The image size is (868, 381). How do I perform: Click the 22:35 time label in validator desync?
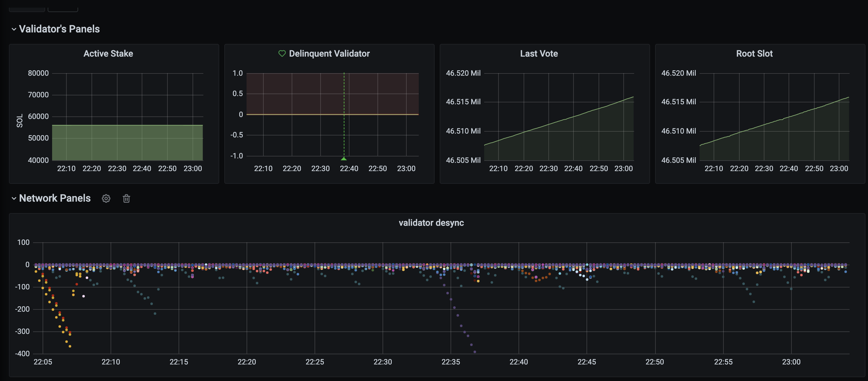point(451,362)
